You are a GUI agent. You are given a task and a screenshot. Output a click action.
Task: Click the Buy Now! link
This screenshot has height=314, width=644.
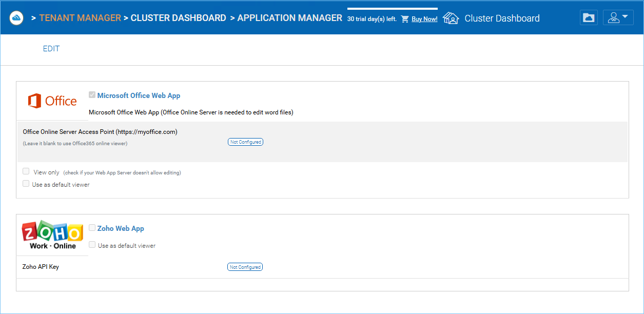click(424, 19)
